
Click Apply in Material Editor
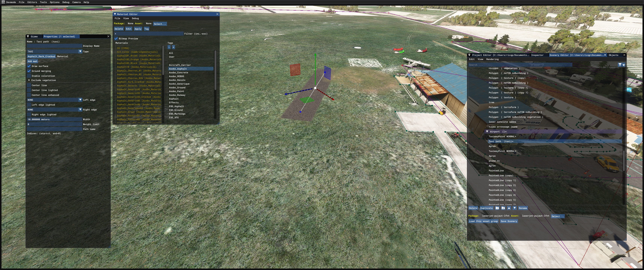[x=138, y=29]
